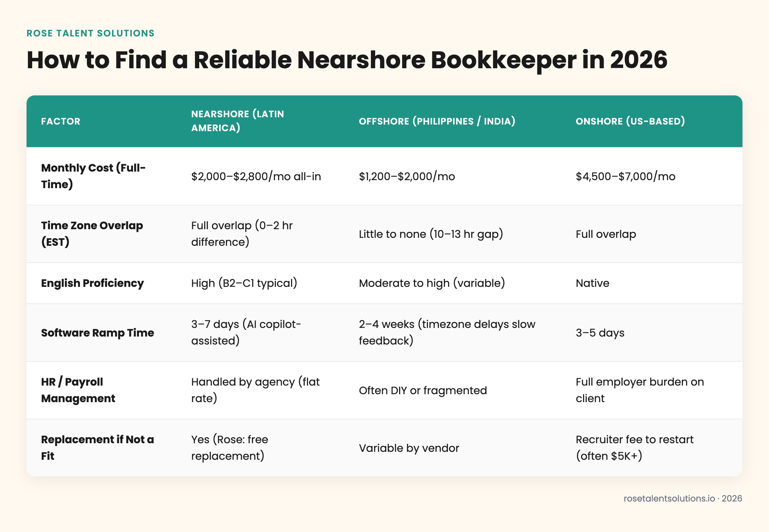
Task: Select the FACTOR column header
Action: (61, 121)
